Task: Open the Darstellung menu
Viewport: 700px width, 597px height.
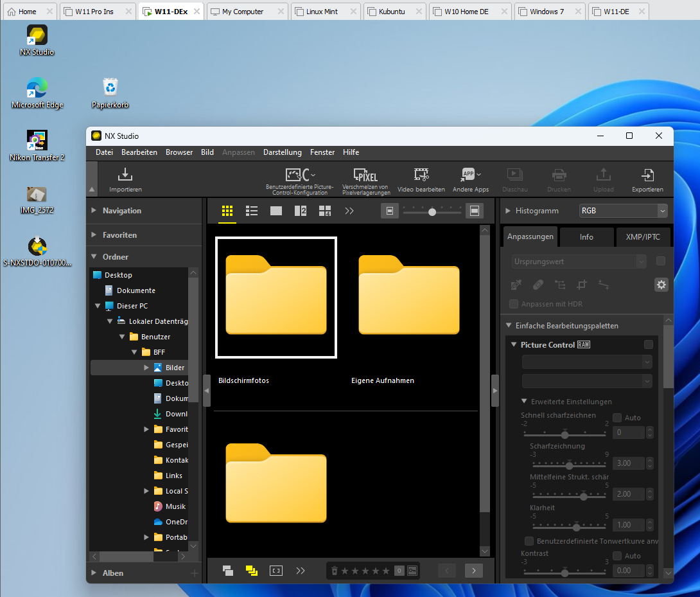Action: [x=283, y=152]
